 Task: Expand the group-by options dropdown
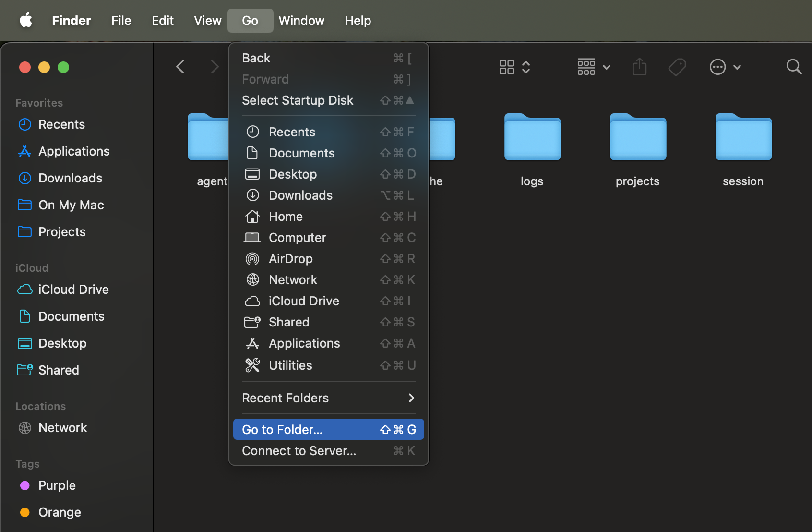594,67
